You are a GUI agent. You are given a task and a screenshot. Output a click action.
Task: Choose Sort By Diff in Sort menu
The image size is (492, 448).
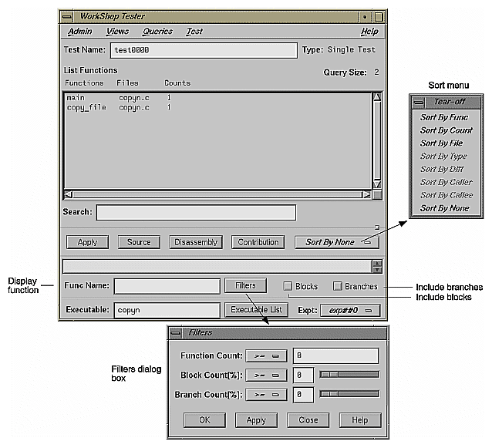click(x=442, y=169)
